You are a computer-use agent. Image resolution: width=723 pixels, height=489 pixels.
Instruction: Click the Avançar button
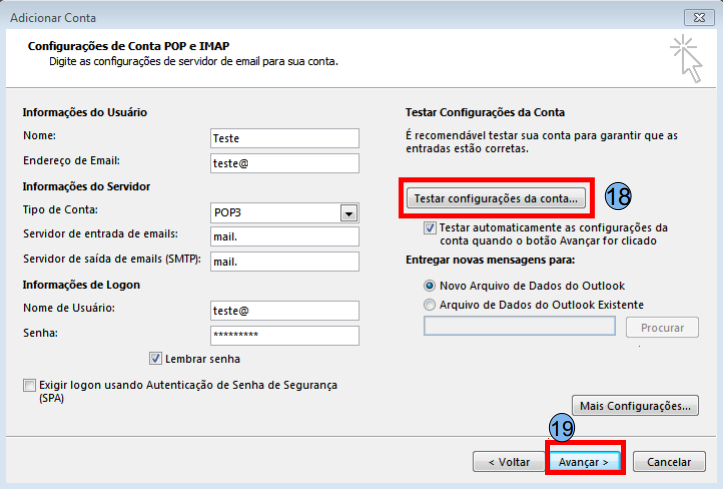point(585,462)
